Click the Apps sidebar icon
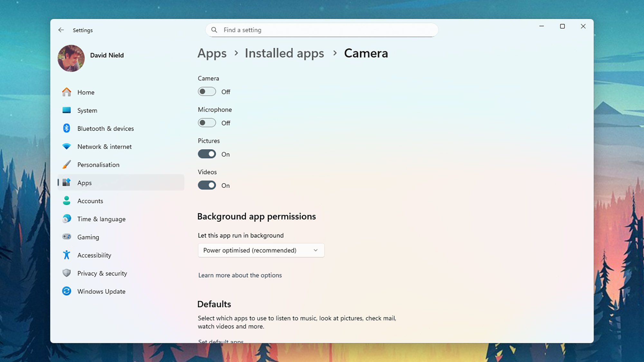Image resolution: width=644 pixels, height=362 pixels. (x=67, y=182)
